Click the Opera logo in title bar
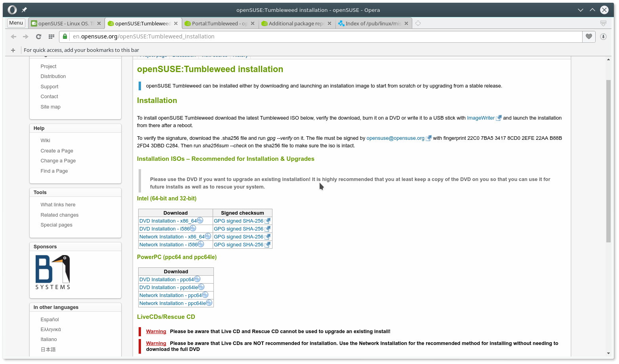The height and width of the screenshot is (364, 619). point(12,10)
